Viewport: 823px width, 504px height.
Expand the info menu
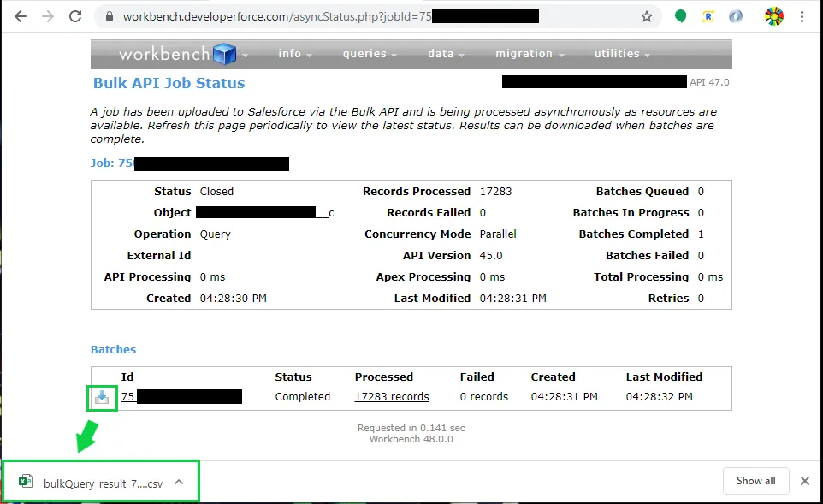(x=295, y=54)
